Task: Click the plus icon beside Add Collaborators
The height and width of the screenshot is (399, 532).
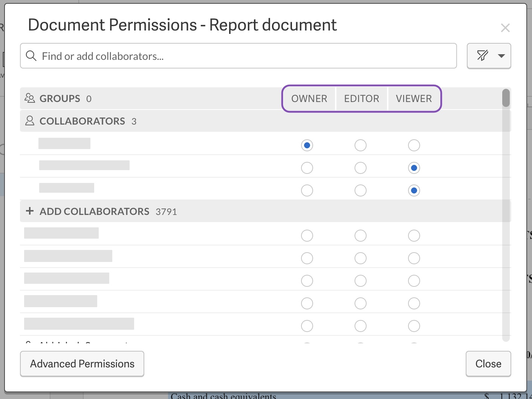Action: 30,211
